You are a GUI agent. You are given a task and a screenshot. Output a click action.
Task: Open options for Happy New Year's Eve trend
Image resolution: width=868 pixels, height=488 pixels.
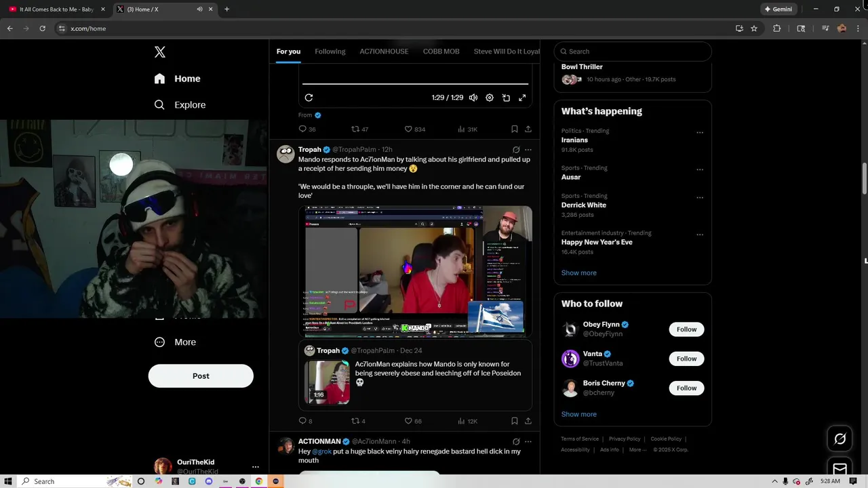tap(700, 235)
